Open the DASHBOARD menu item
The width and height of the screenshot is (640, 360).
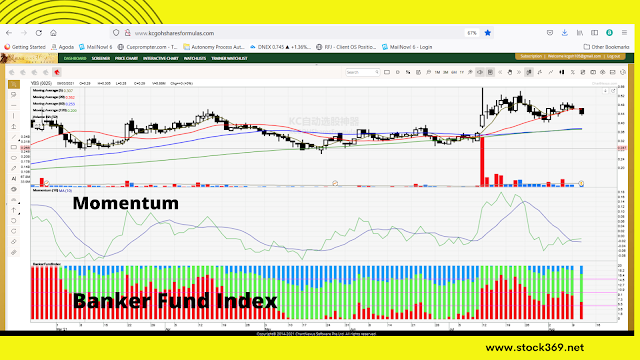click(75, 58)
